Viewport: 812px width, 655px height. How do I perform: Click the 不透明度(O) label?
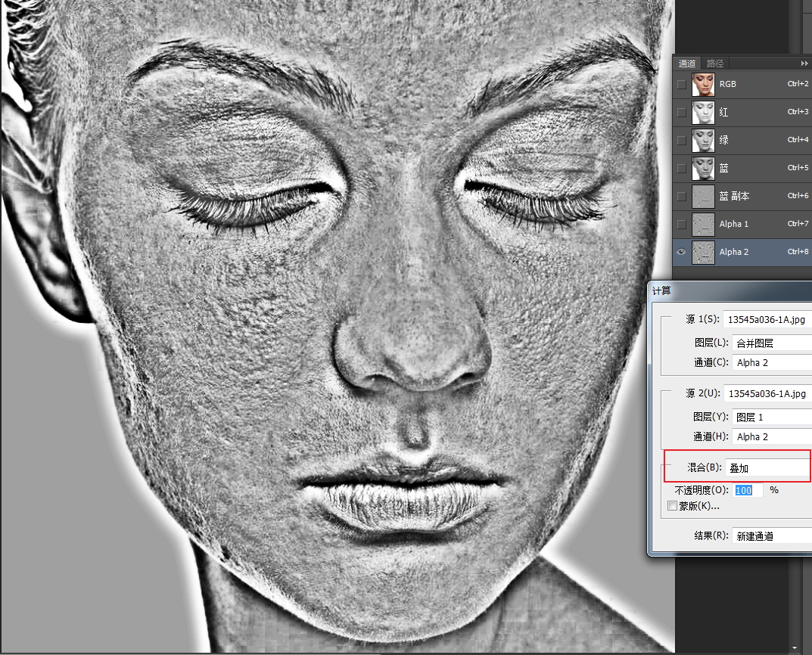point(702,490)
